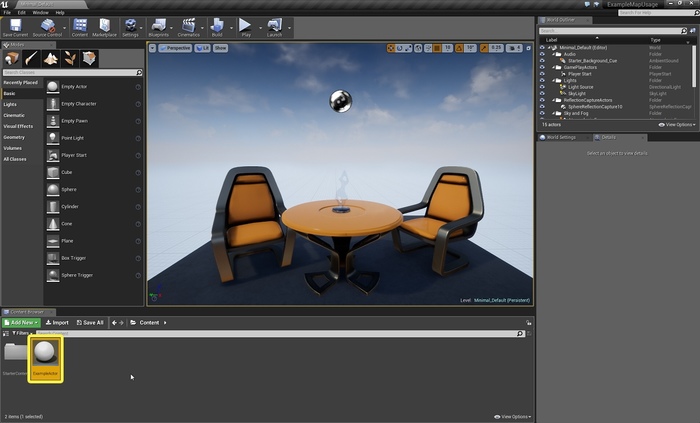Start Play in the viewport

point(246,28)
